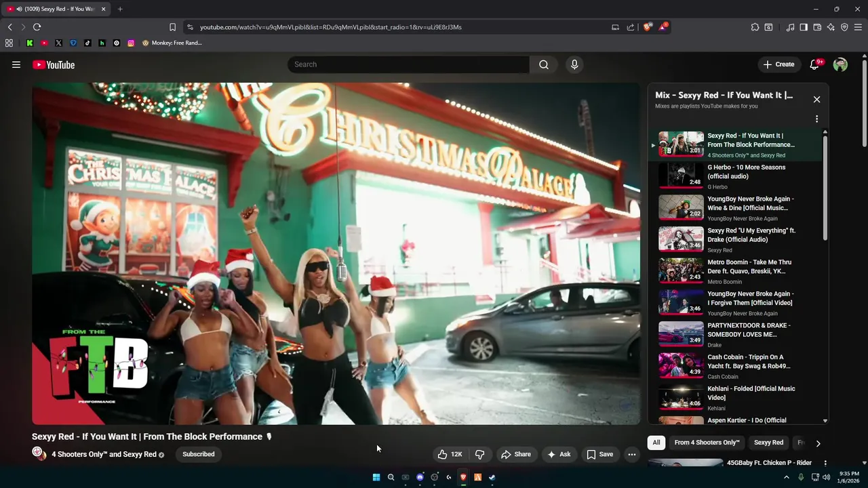This screenshot has width=868, height=488.
Task: Open the YouTube hamburger guide menu
Action: (16, 64)
